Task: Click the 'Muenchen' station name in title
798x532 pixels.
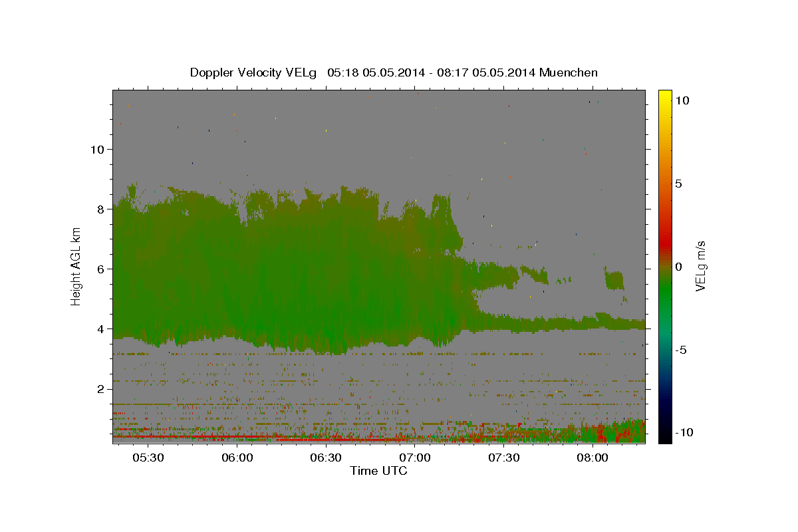Action: click(x=569, y=72)
